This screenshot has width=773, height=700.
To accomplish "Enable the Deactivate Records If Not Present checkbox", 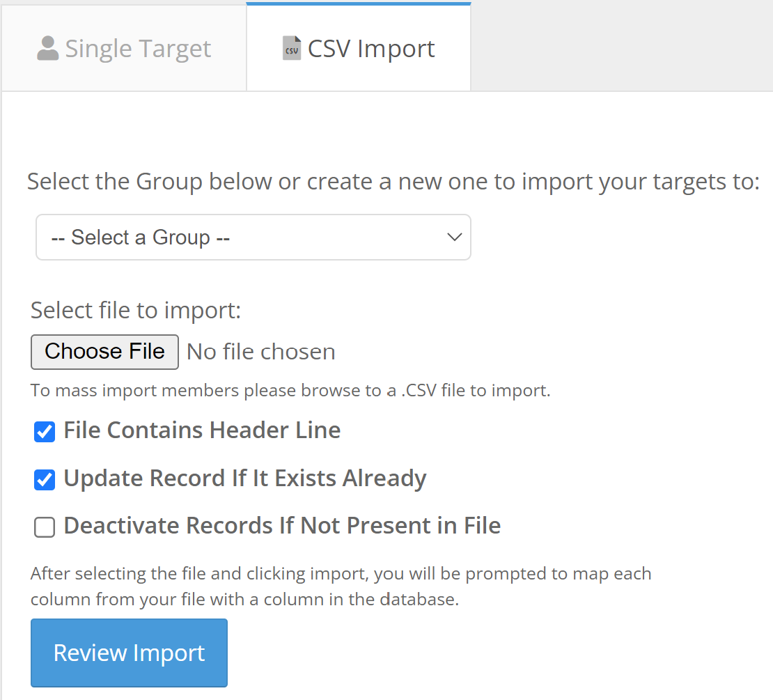I will [x=45, y=527].
